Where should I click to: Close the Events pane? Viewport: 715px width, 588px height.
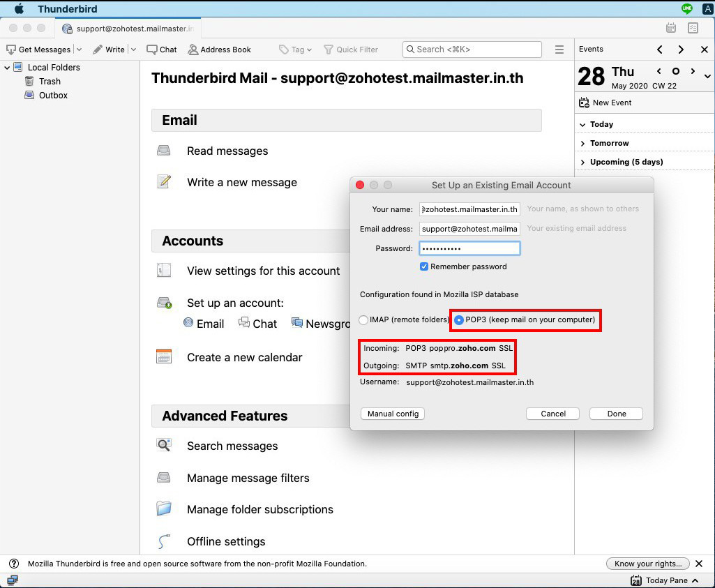click(x=704, y=50)
